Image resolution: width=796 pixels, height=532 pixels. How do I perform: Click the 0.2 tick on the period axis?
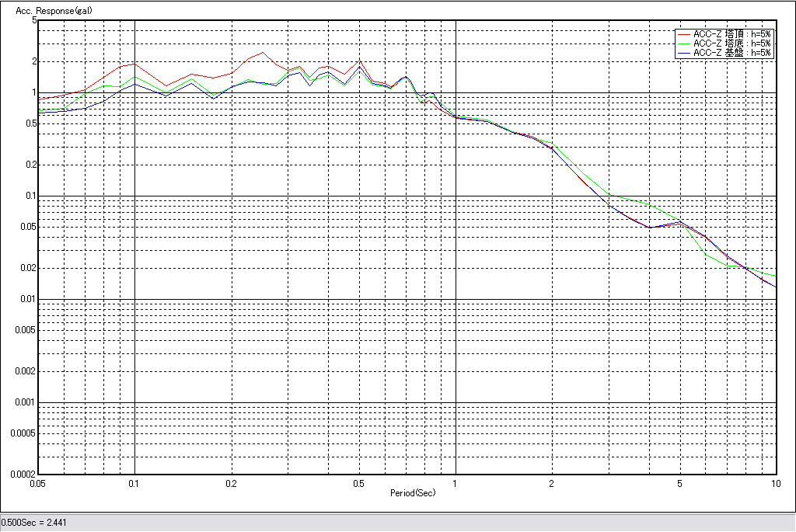pos(231,483)
